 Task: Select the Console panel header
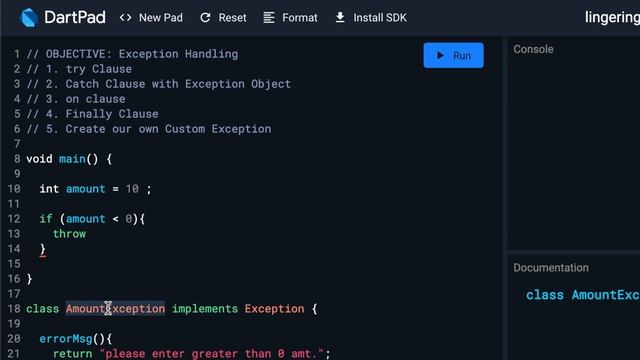click(x=533, y=49)
